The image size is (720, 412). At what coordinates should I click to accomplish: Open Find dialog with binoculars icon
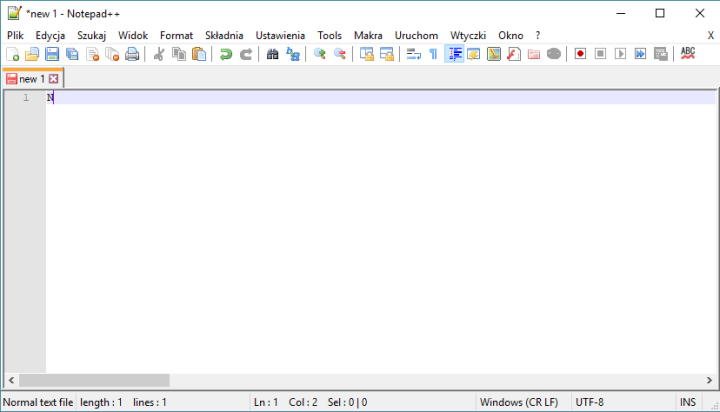pos(272,54)
